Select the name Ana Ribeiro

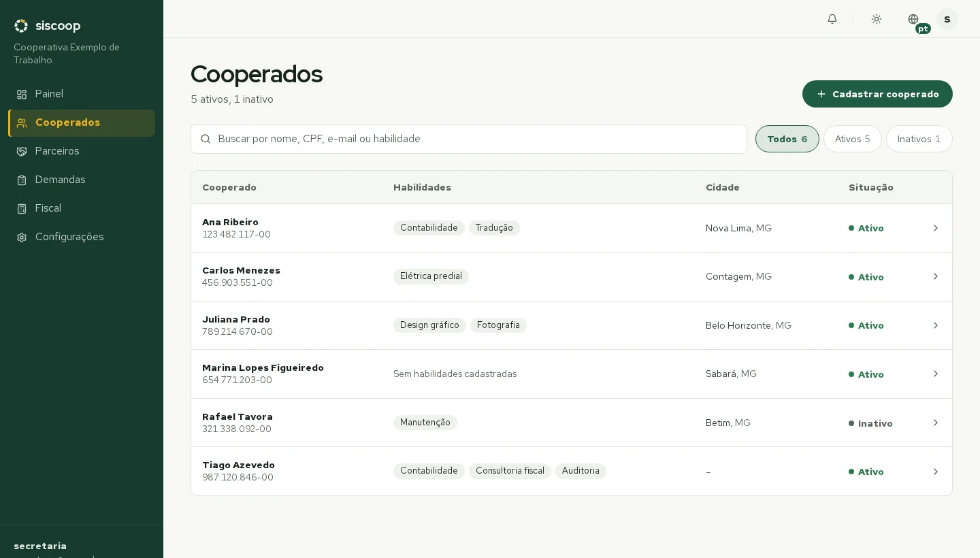pyautogui.click(x=230, y=222)
